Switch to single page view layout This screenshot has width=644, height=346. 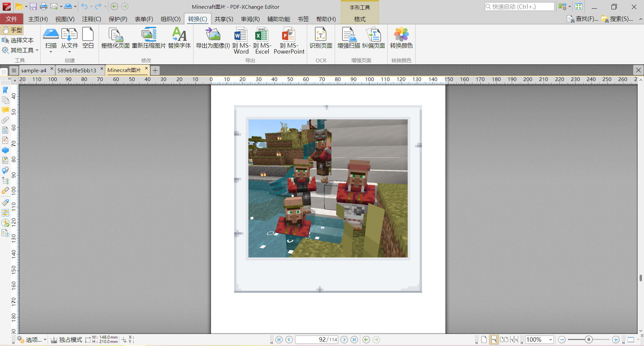coord(484,340)
